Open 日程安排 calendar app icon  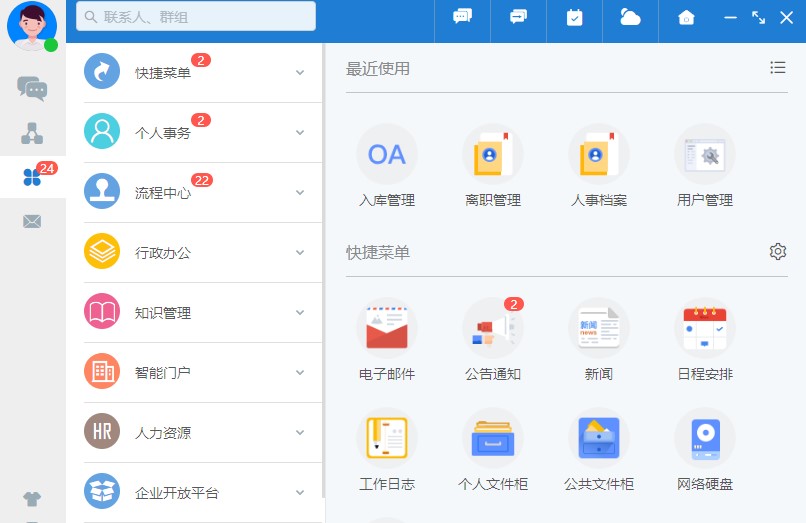click(705, 328)
